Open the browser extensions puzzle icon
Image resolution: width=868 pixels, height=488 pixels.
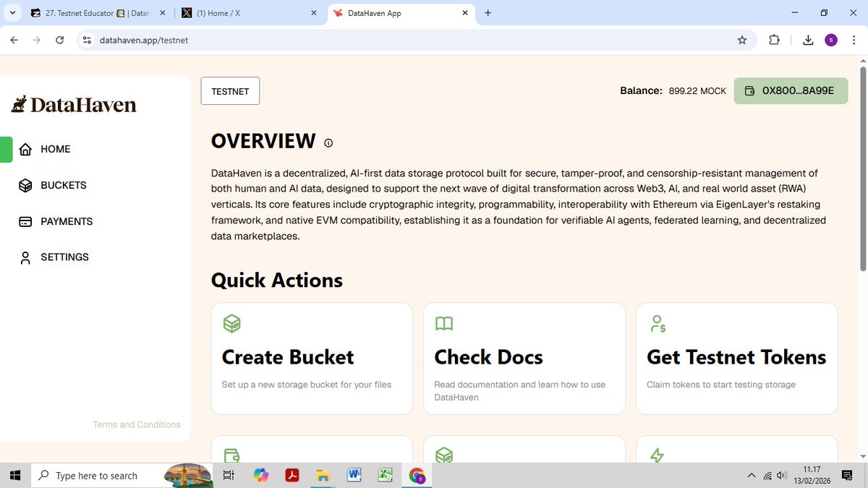pos(774,40)
